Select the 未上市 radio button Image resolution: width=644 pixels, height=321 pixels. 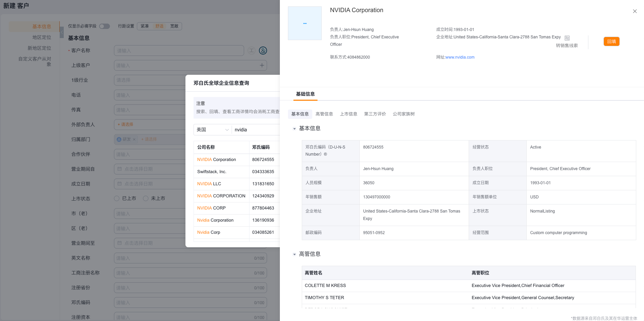tap(146, 198)
